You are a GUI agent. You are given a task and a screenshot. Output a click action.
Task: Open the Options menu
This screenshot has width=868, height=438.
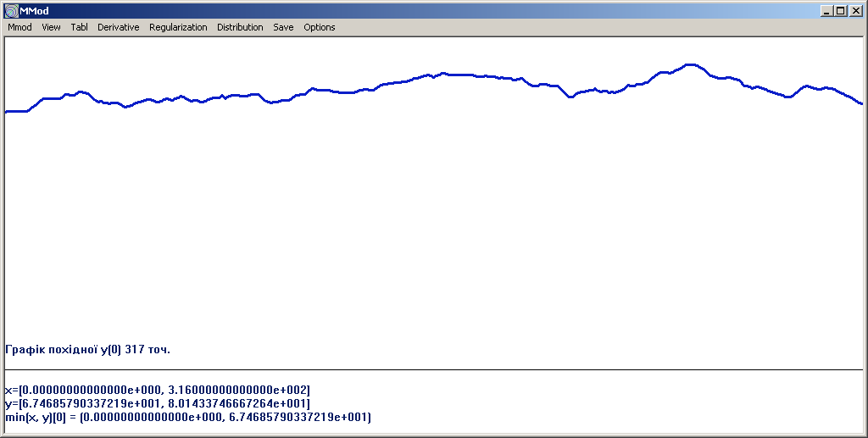(x=320, y=27)
